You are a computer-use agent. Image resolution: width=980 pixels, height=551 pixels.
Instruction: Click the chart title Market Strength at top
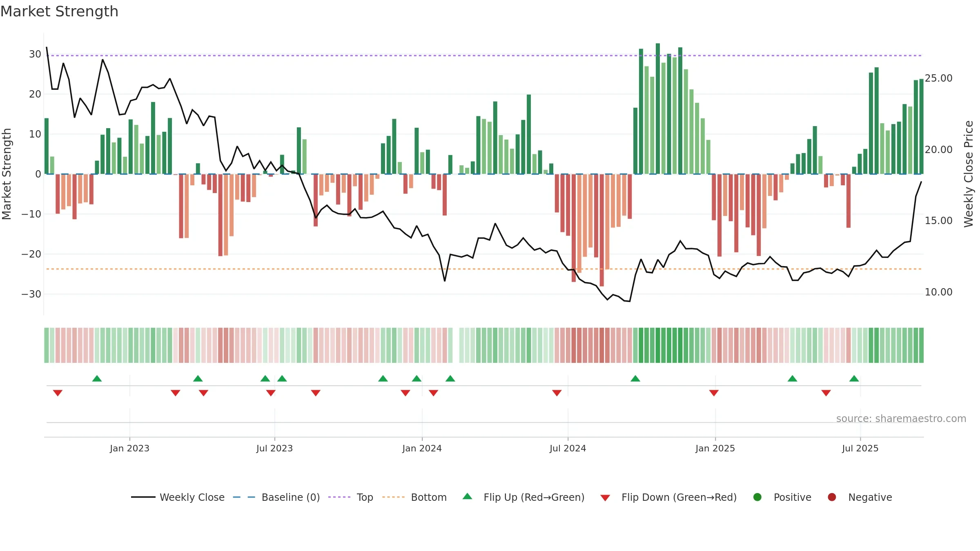coord(60,11)
